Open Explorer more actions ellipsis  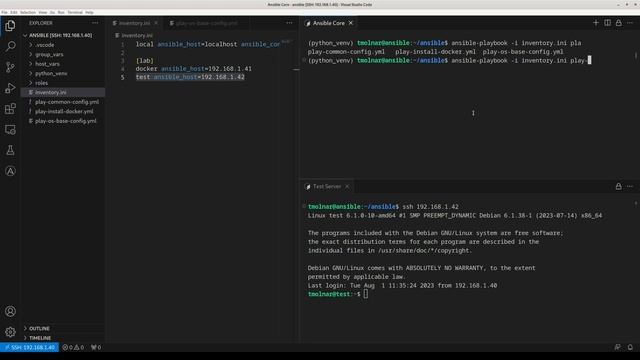95,23
